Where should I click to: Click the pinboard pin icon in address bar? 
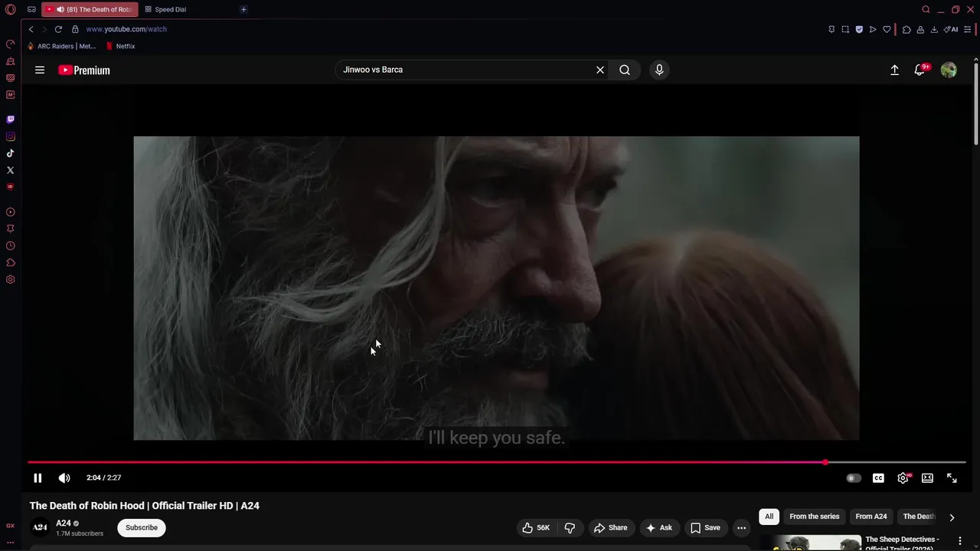pos(831,29)
